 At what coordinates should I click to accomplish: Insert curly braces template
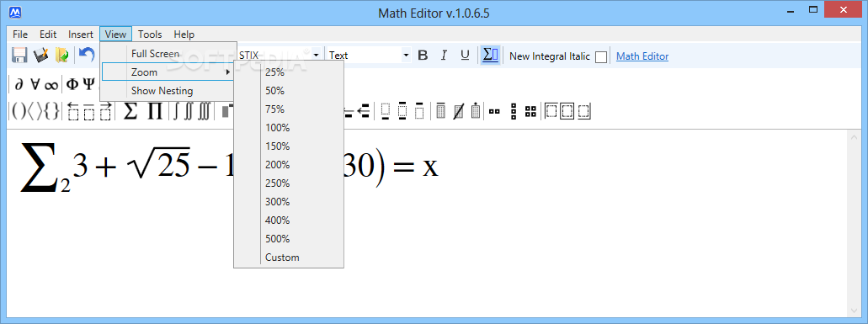51,111
